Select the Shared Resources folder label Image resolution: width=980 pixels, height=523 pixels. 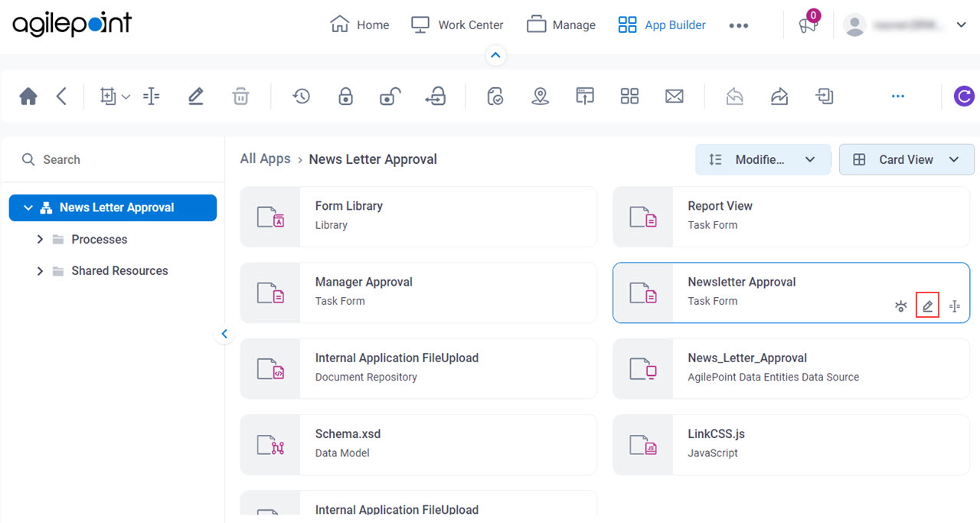119,271
